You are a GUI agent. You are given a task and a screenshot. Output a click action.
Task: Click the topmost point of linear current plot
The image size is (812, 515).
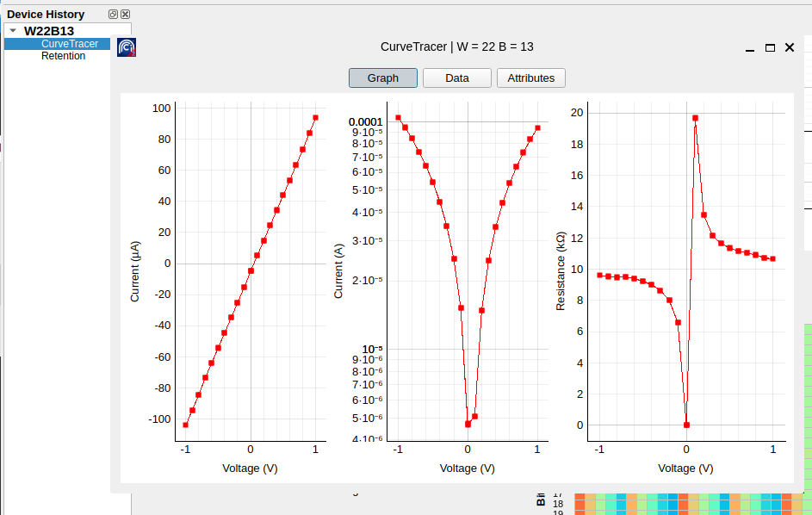click(x=315, y=118)
